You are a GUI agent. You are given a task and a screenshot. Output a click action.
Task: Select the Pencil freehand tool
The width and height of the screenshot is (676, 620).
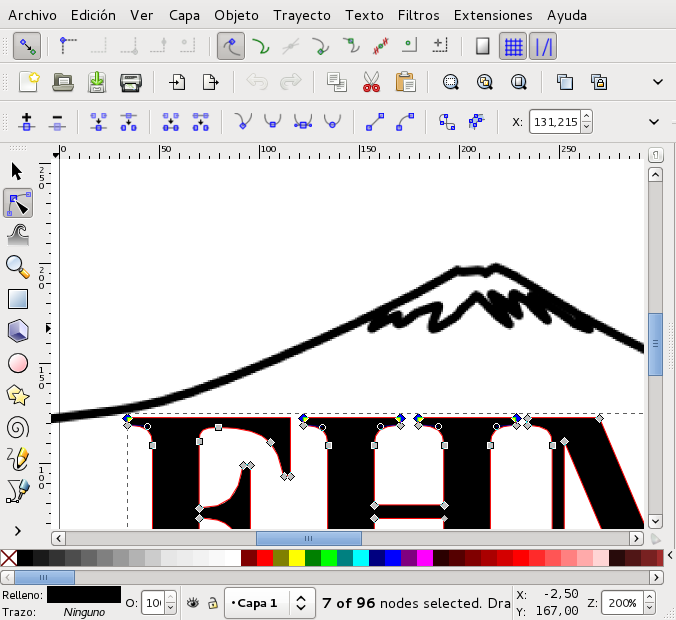pos(18,459)
